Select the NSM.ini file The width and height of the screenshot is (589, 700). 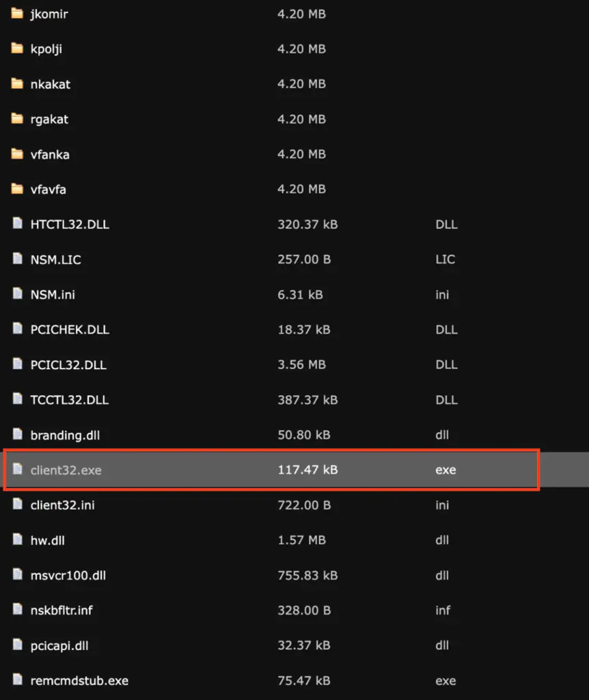click(53, 295)
